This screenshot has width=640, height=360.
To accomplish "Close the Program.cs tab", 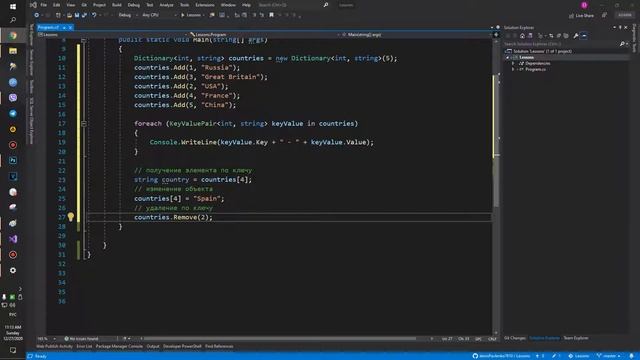I will (70, 27).
